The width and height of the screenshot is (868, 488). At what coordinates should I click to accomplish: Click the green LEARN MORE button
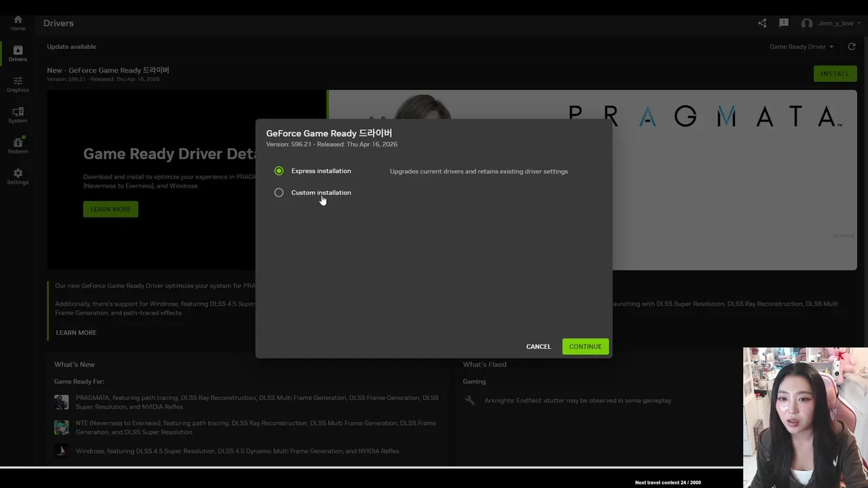111,209
